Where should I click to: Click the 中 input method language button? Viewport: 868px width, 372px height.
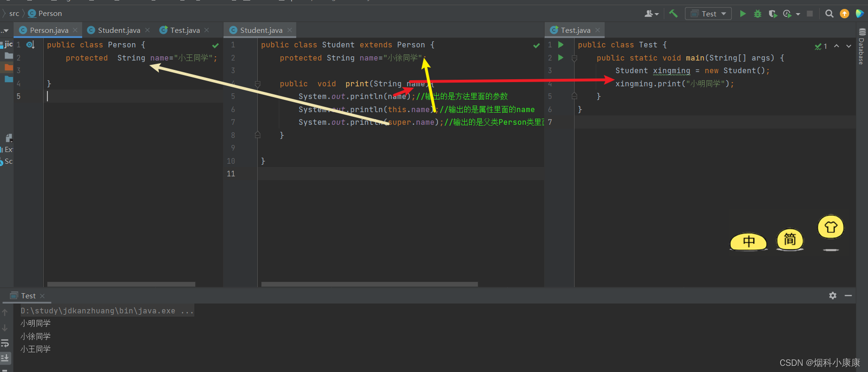(x=749, y=242)
